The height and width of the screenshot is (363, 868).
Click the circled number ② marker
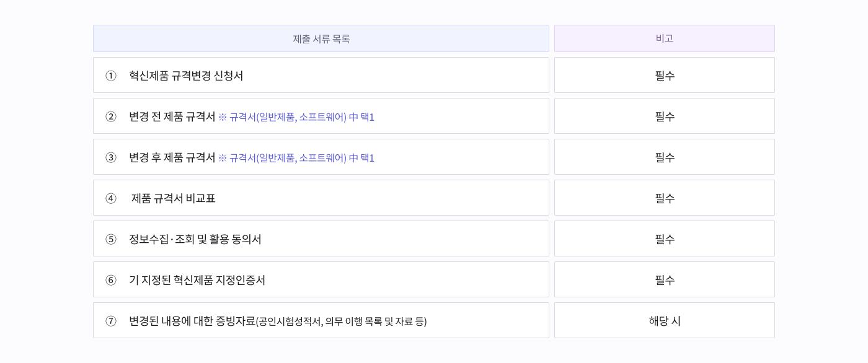[111, 116]
